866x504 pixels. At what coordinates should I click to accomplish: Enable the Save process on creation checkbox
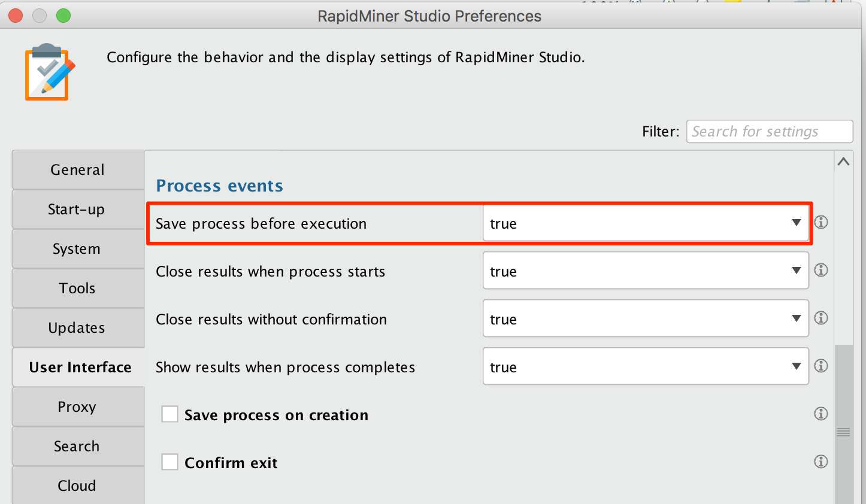coord(169,414)
